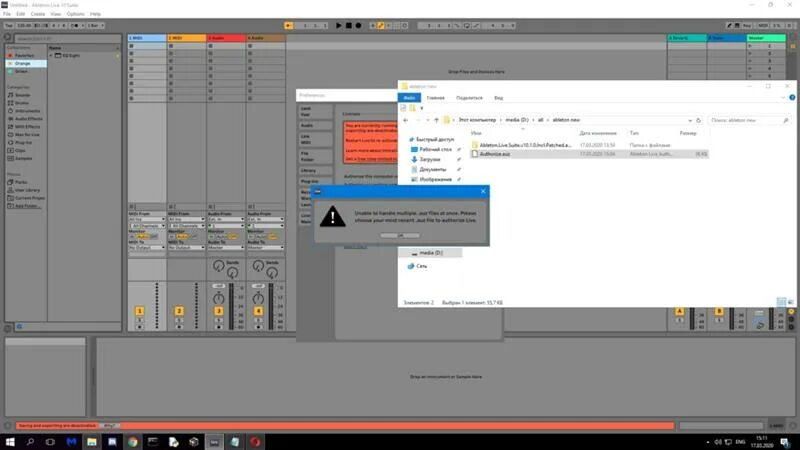Open the Help menu in Ableton
Viewport: 800px width, 450px height.
click(x=95, y=14)
